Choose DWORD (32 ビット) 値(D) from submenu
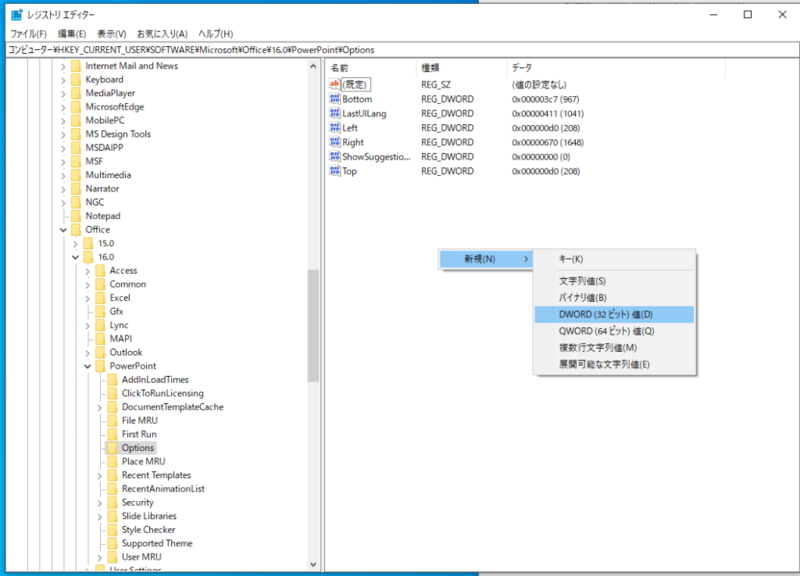 click(614, 314)
